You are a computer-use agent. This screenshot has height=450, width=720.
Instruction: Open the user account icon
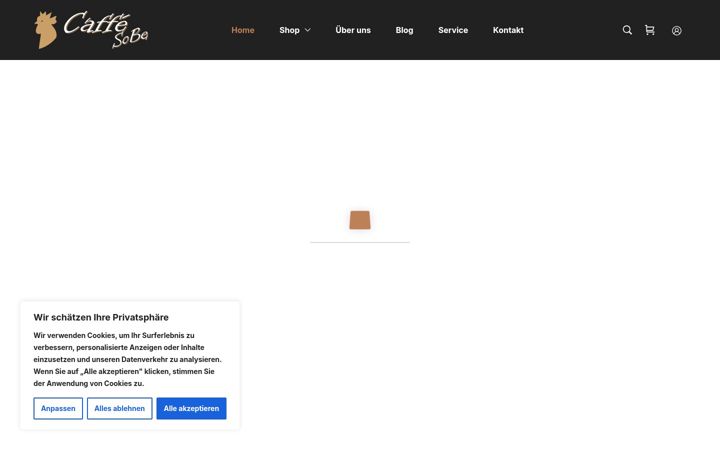coord(676,30)
